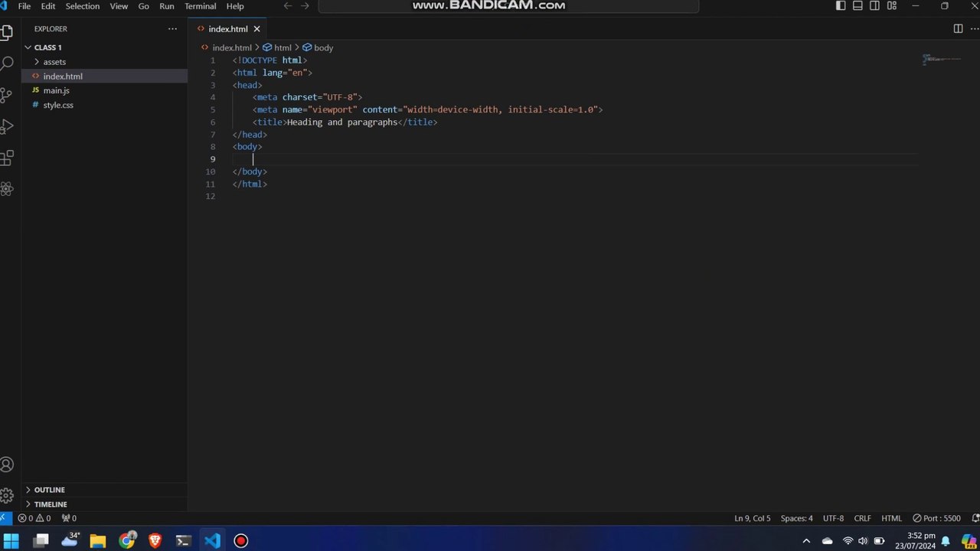Viewport: 980px width, 551px height.
Task: Click the Port : 5500 Live Server button
Action: 936,518
